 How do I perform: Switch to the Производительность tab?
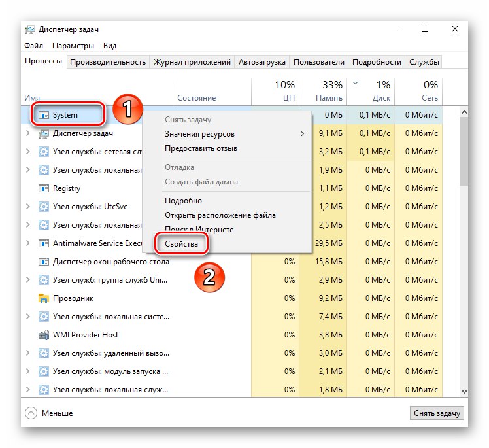click(108, 62)
